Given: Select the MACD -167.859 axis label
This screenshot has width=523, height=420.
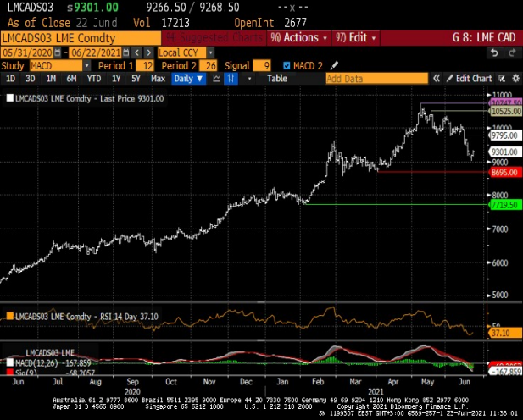Looking at the screenshot, I should 506,372.
